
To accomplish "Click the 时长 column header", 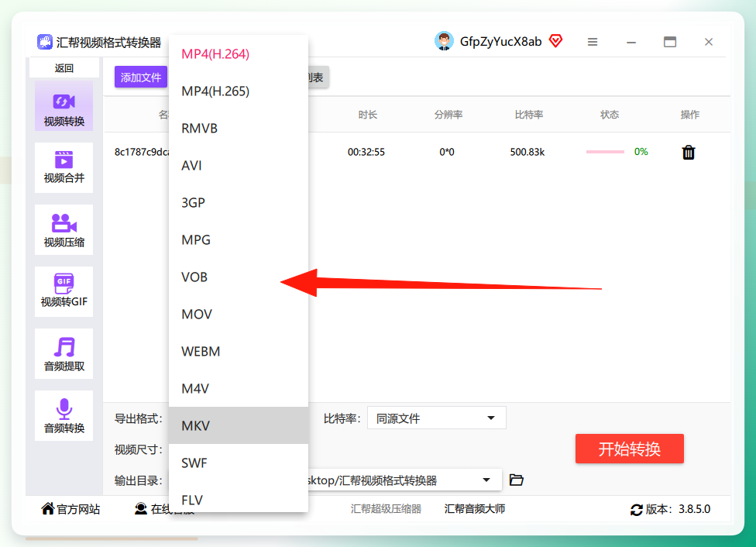I will point(367,115).
